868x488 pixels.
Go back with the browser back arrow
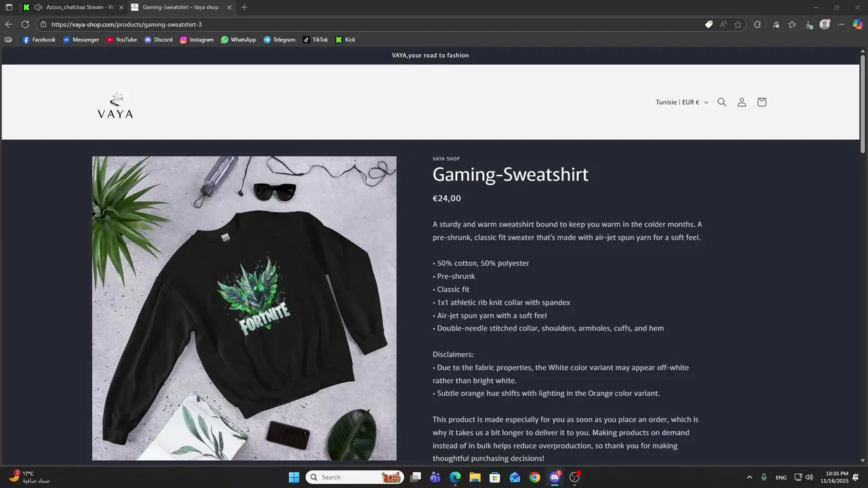click(x=9, y=24)
